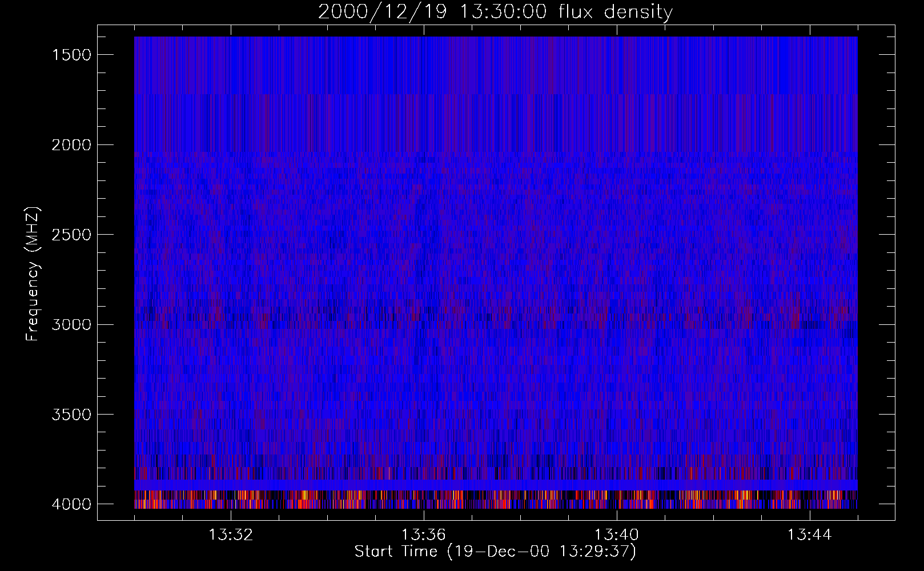Click the plot title '2000/12/19 13:30:00 flux density'
924x571 pixels.
tap(495, 12)
